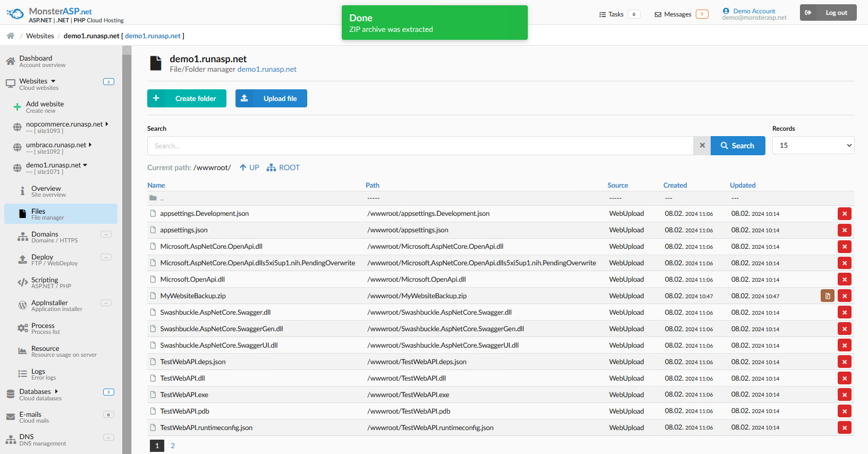The image size is (868, 454).
Task: Open Files file manager menu item
Action: pos(61,214)
